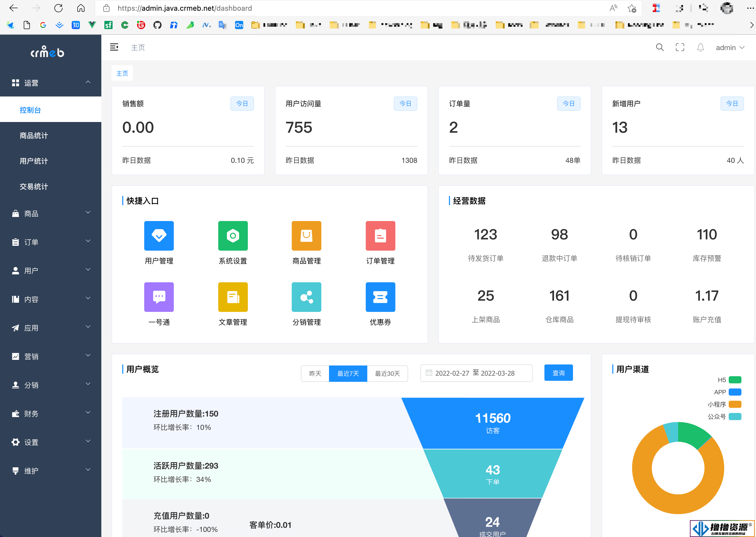
Task: Click the 查询 button
Action: [558, 373]
